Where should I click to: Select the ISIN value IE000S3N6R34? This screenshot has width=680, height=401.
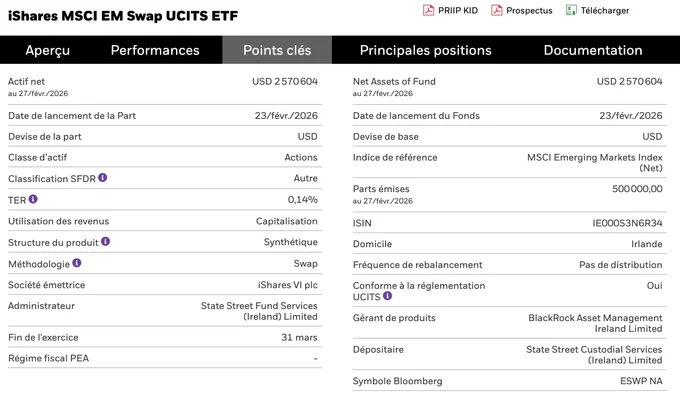627,223
